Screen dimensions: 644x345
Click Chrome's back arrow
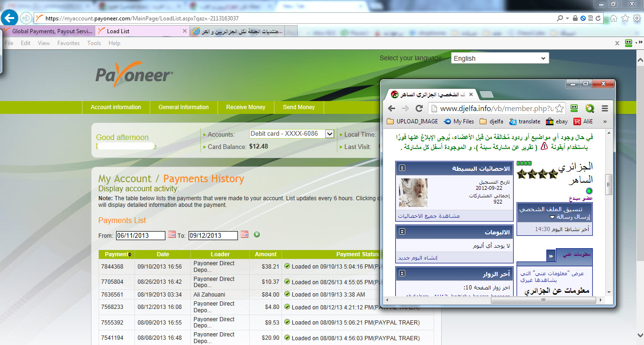(x=391, y=108)
